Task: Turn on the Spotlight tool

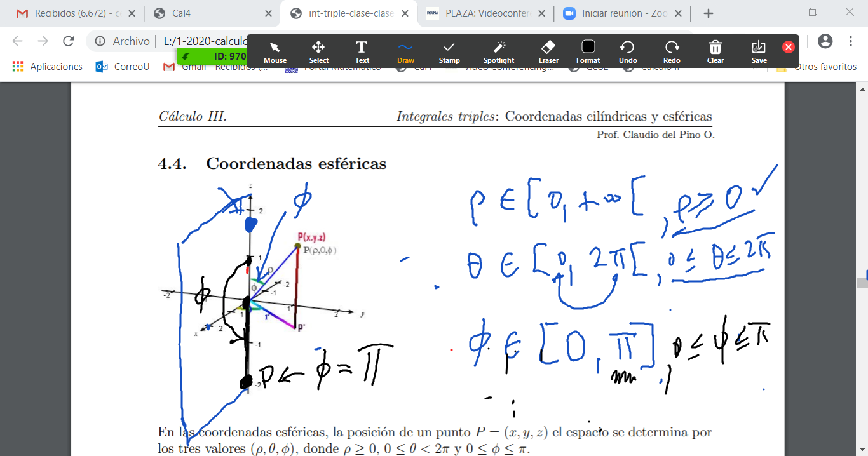Action: [x=499, y=51]
